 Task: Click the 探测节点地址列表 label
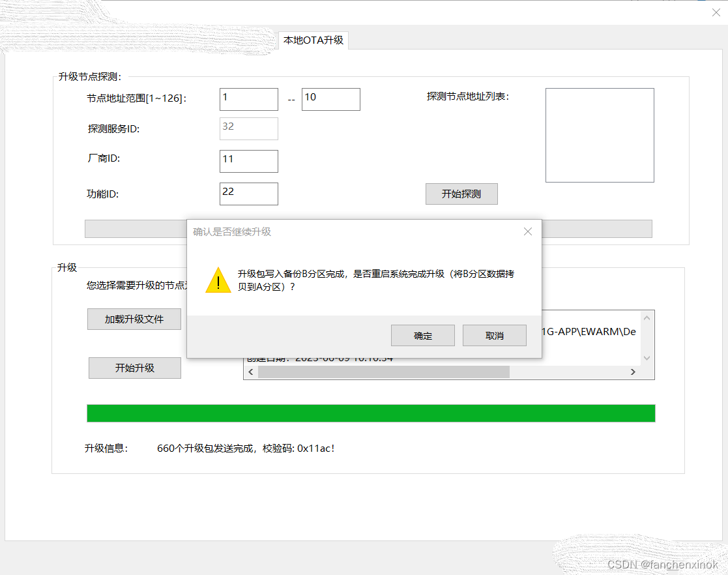(x=468, y=96)
